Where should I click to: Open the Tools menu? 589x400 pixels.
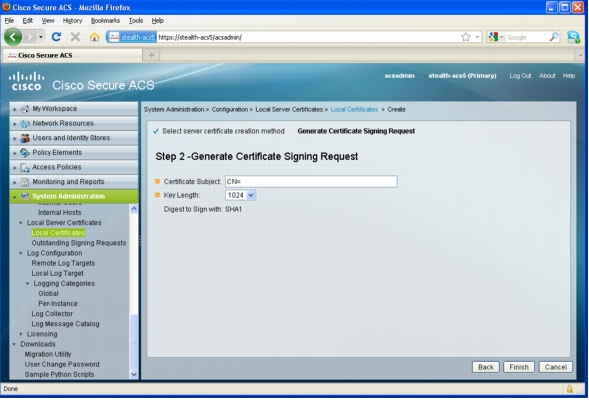(136, 21)
